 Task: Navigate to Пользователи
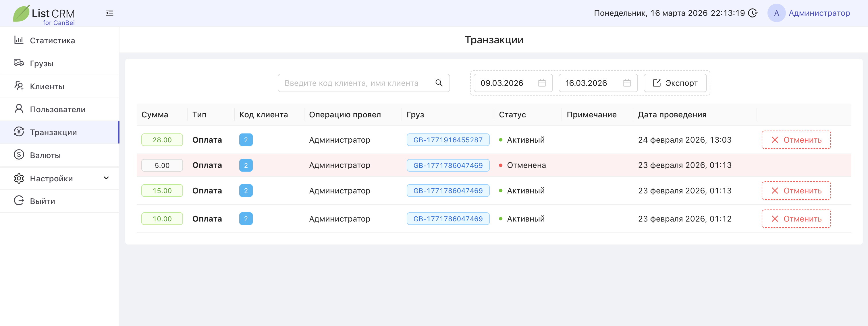(x=57, y=109)
